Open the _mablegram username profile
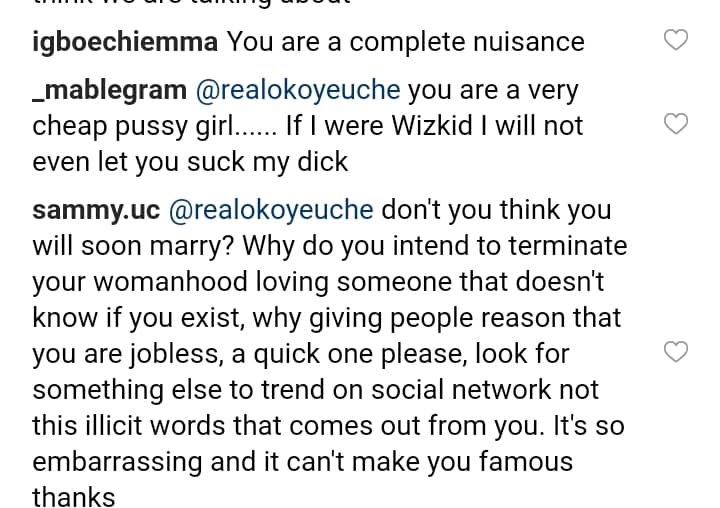720x508 pixels. point(109,89)
